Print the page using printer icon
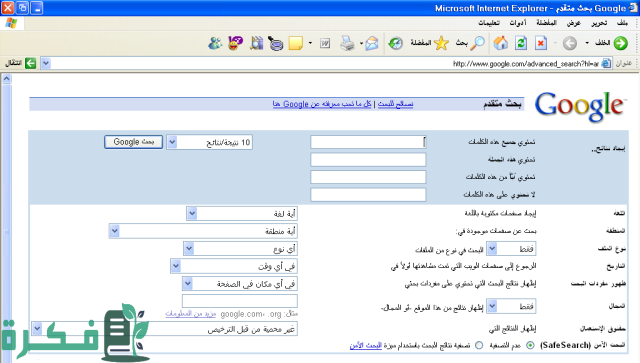640x363 pixels. [x=347, y=43]
